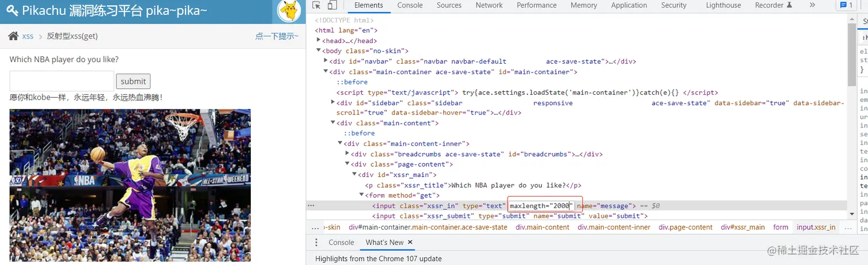Image resolution: width=868 pixels, height=265 pixels.
Task: Collapse the body no-skin node
Action: coord(319,51)
